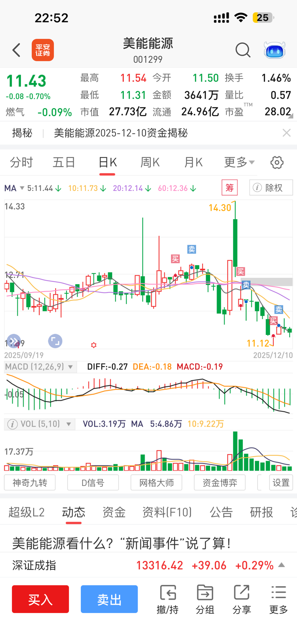
Task: Tap the 换手 value 1.46%
Action: [276, 78]
